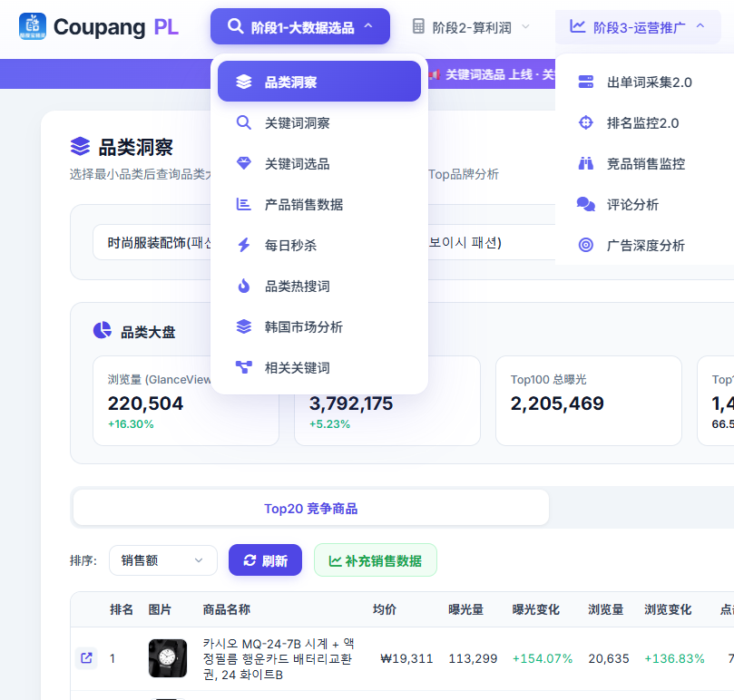The width and height of the screenshot is (734, 700).
Task: Click the layers icon next to 品类洞察 menu item
Action: point(244,82)
